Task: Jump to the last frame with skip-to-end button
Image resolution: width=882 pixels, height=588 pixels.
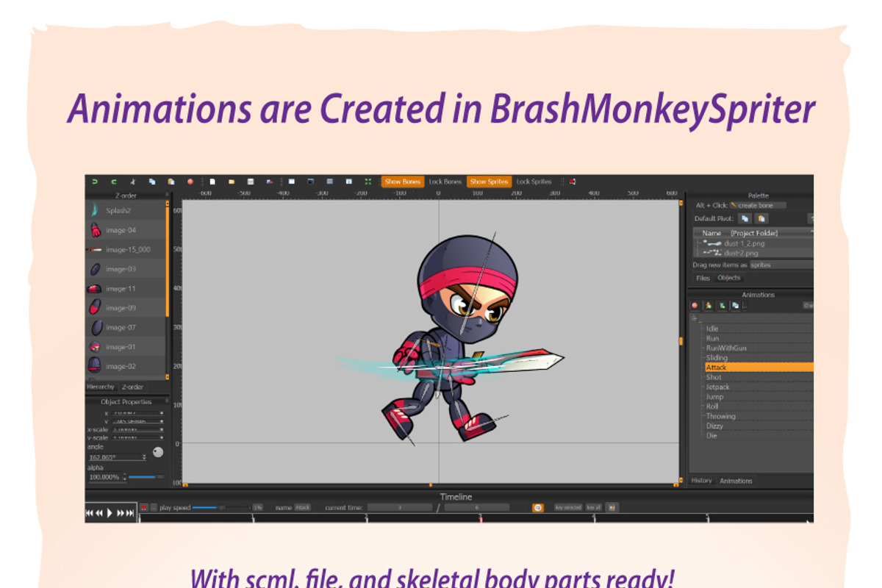Action: (130, 513)
